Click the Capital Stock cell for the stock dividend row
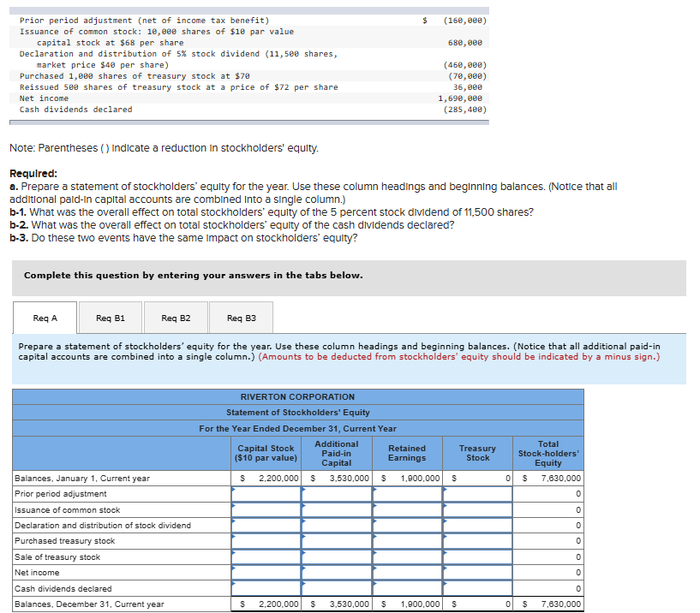The image size is (700, 613). (x=267, y=525)
